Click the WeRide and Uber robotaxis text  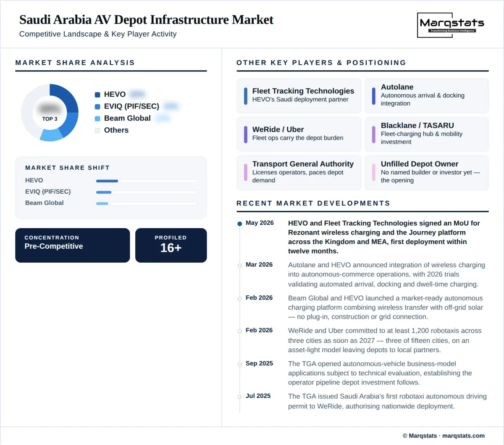pyautogui.click(x=385, y=340)
